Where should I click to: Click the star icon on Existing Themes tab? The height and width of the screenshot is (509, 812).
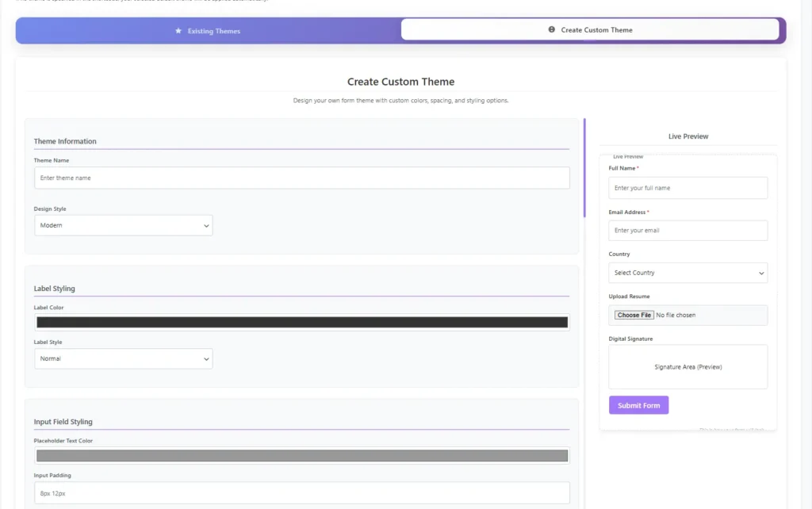click(x=176, y=29)
